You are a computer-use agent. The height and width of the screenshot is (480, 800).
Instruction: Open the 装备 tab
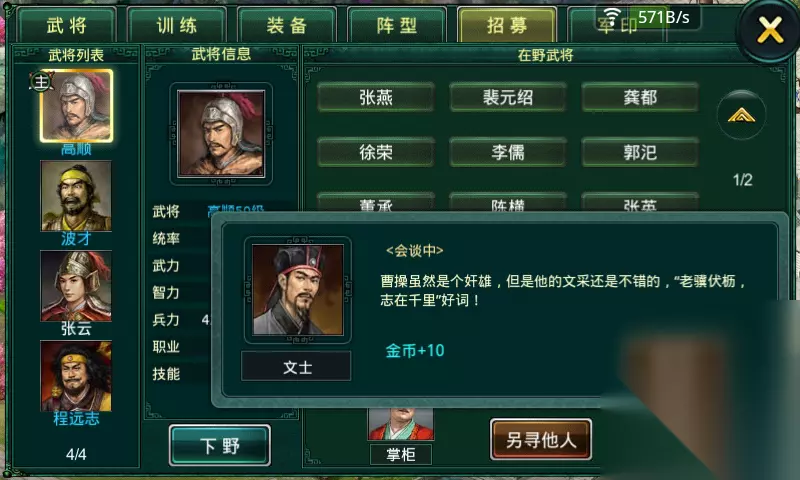tap(287, 24)
